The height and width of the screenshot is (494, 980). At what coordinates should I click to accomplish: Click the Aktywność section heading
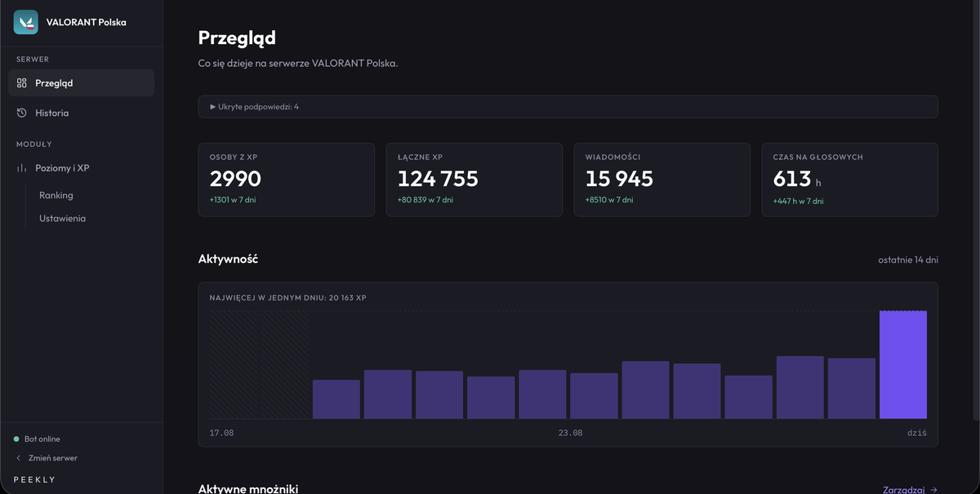(x=228, y=259)
